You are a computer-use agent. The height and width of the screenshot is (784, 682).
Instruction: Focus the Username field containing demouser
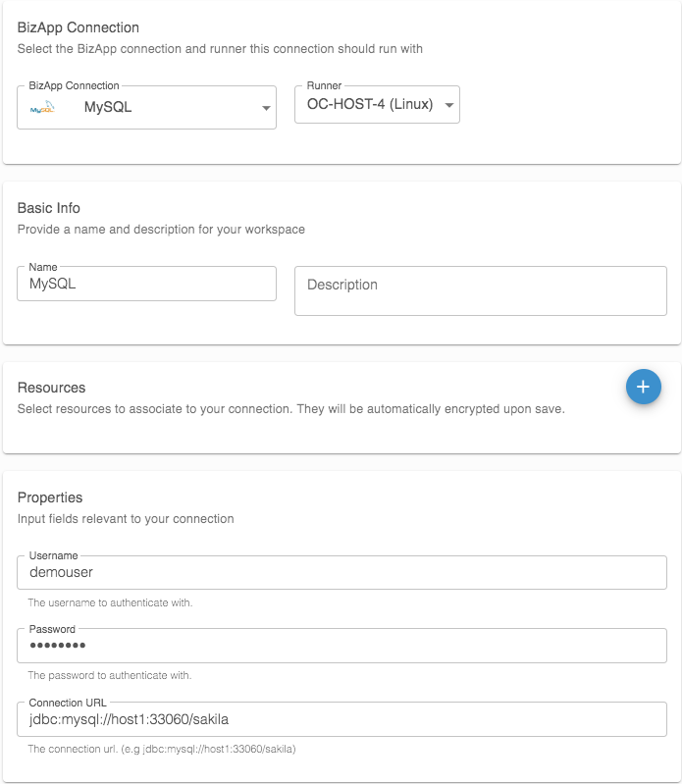coord(341,572)
